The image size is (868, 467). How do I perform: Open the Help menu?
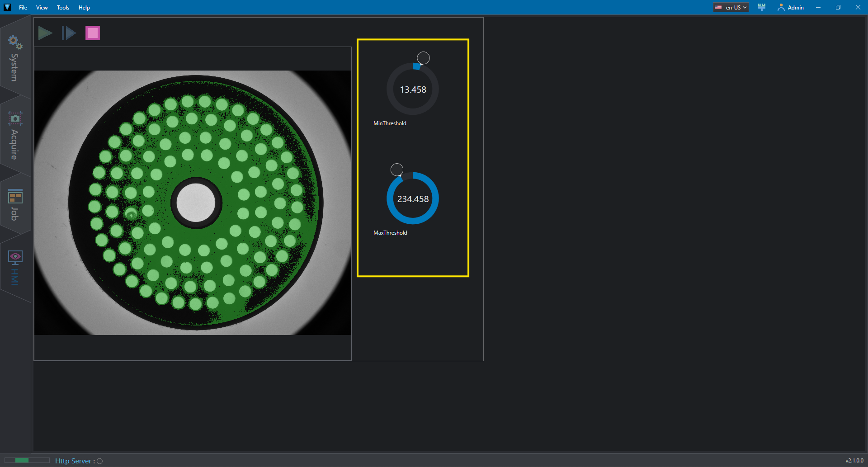tap(84, 8)
